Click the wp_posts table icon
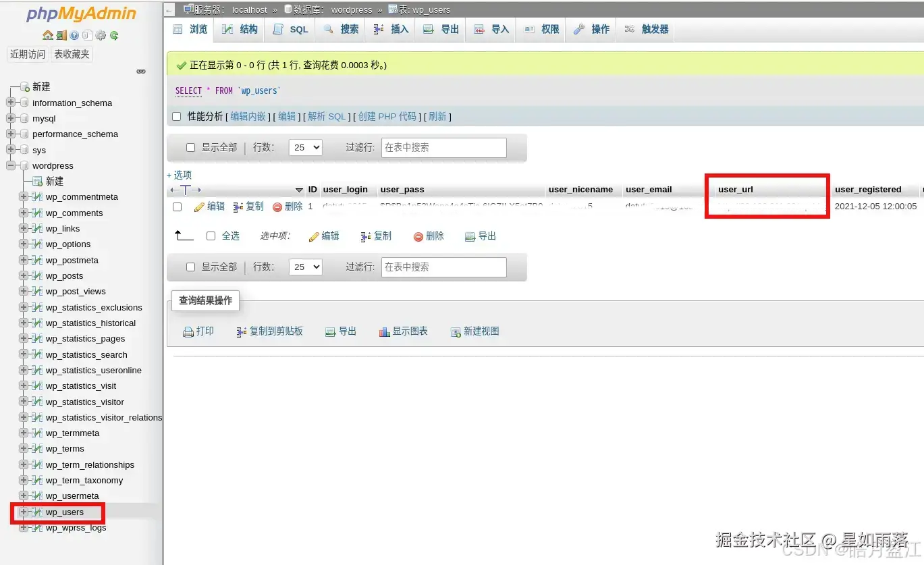The image size is (924, 565). 37,276
